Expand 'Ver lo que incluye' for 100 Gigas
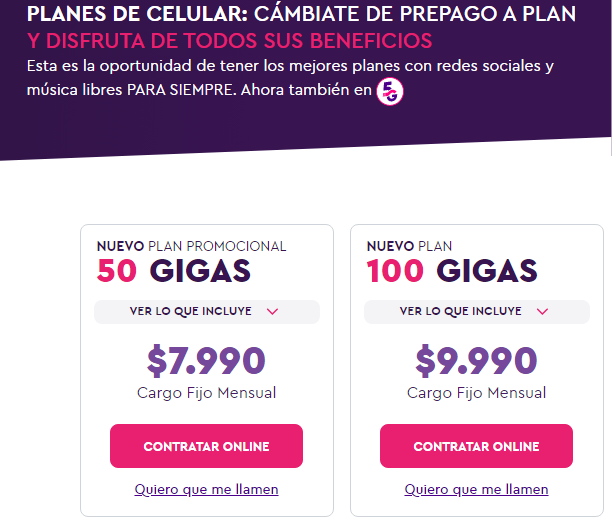The image size is (612, 522). click(x=477, y=312)
